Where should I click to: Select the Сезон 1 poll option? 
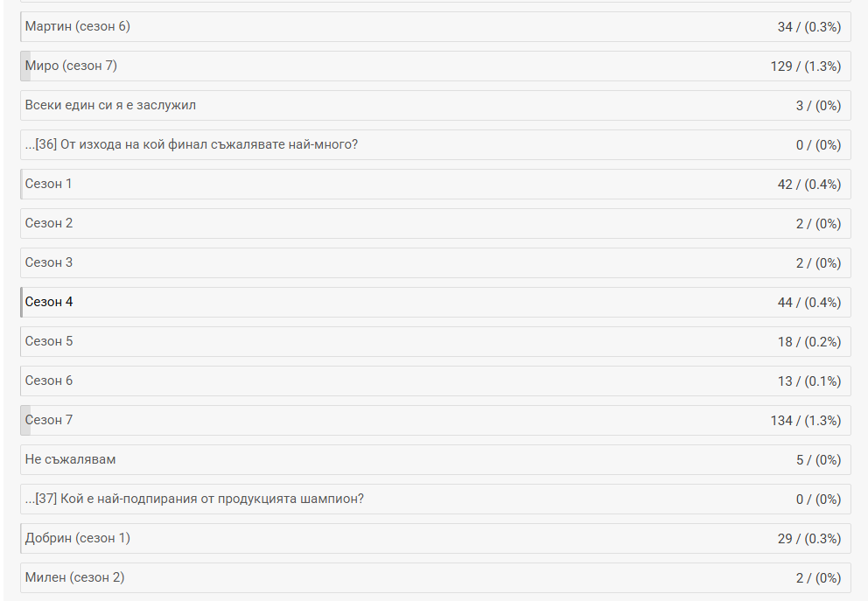49,184
